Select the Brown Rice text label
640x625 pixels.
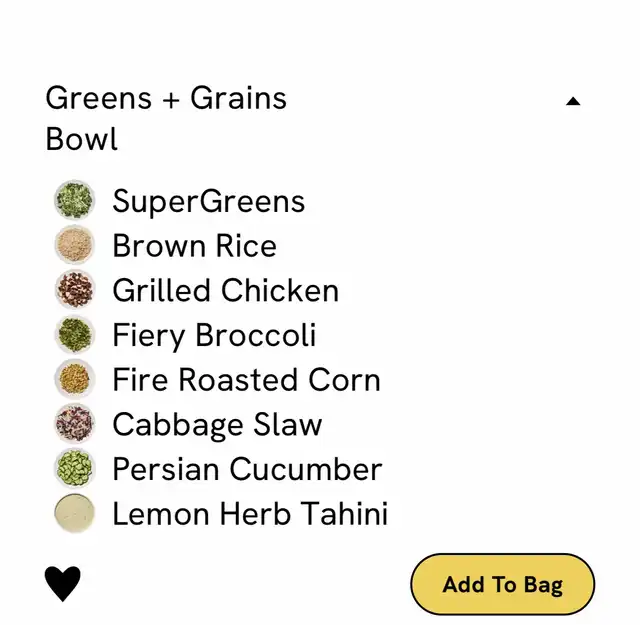195,246
